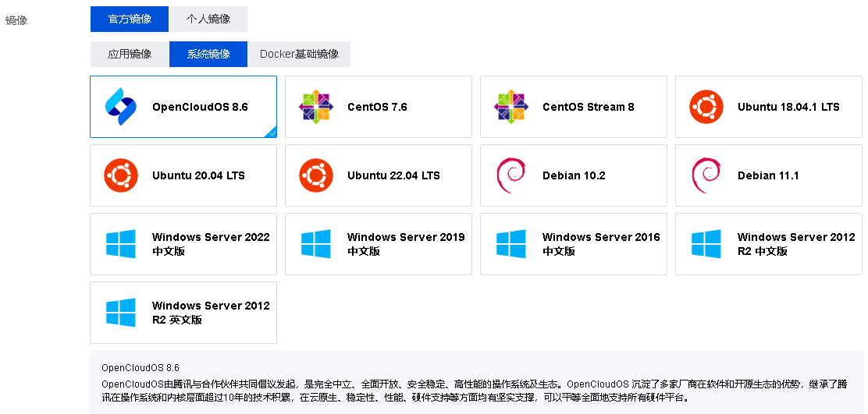868x414 pixels.
Task: Click the Debian 10.2 card label
Action: [574, 175]
